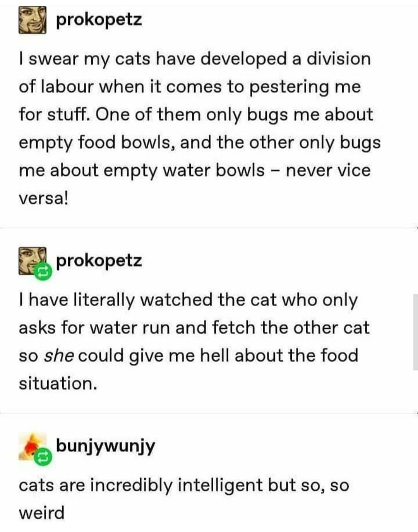This screenshot has width=418, height=532.
Task: Click the italic word "she"
Action: [59, 355]
